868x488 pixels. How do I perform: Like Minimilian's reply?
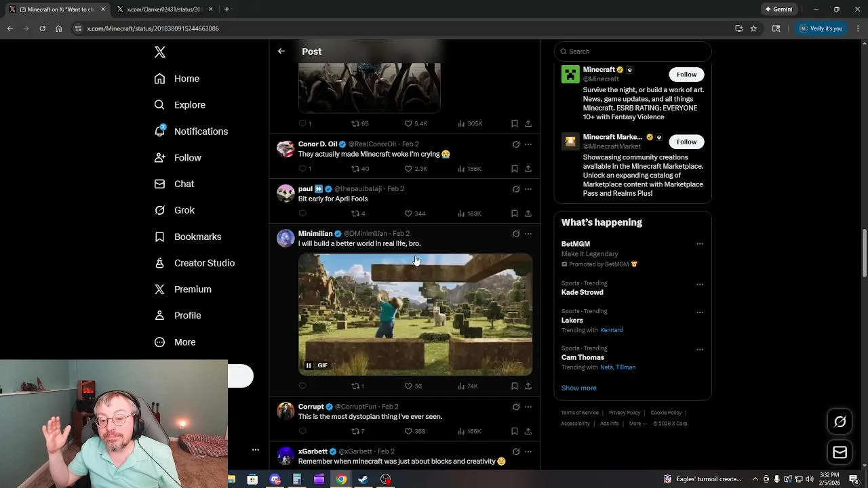pos(414,386)
